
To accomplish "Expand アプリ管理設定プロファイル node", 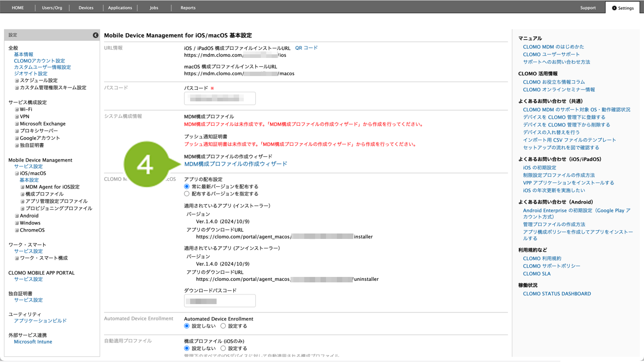I will (x=22, y=201).
